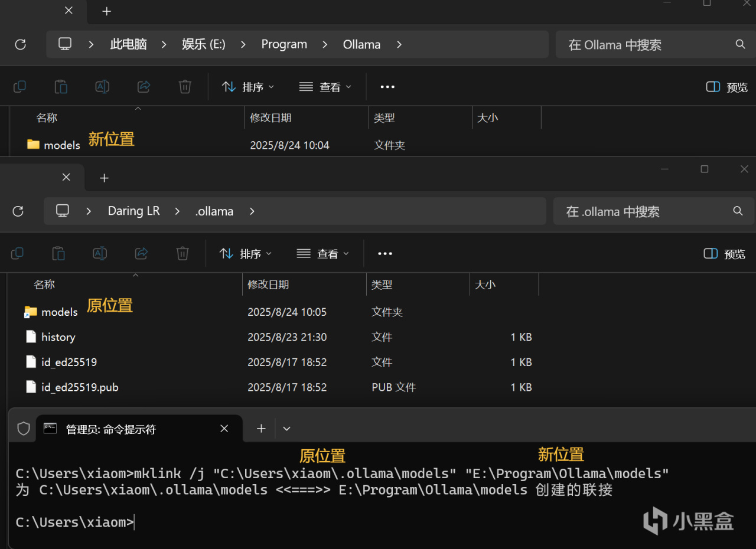
Task: Close the .ollama Explorer tab
Action: 66,177
